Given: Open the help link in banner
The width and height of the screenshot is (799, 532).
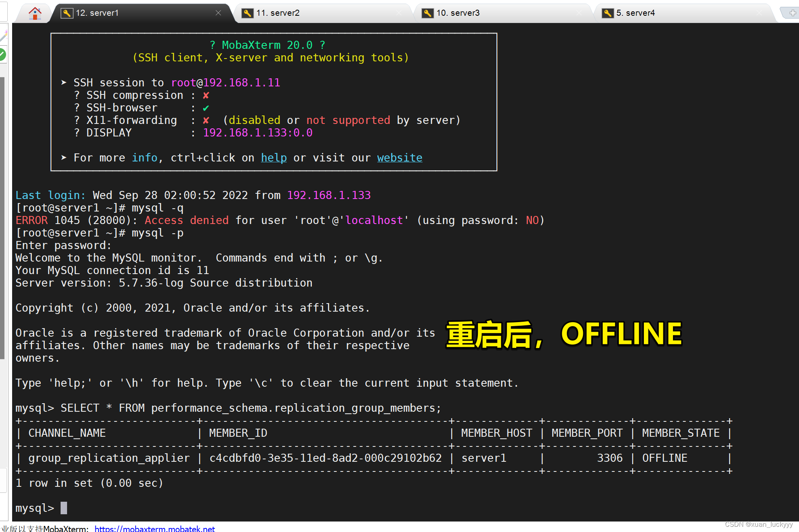Looking at the screenshot, I should pyautogui.click(x=274, y=158).
